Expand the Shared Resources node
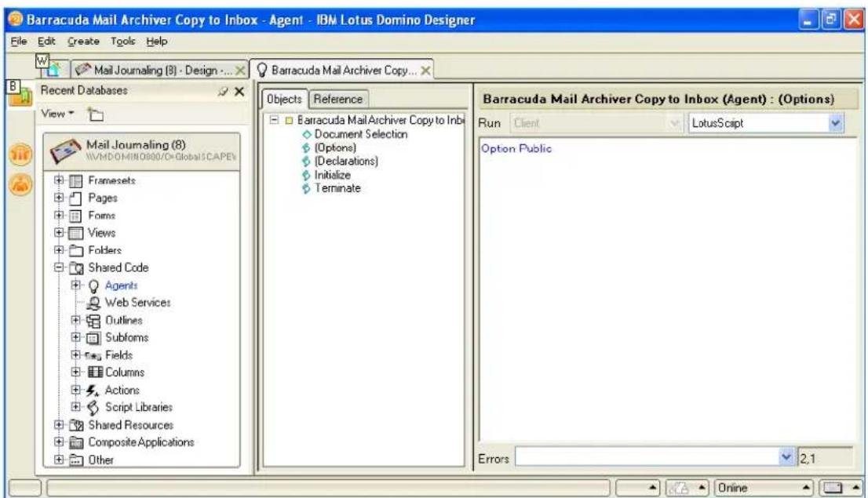 coord(59,425)
